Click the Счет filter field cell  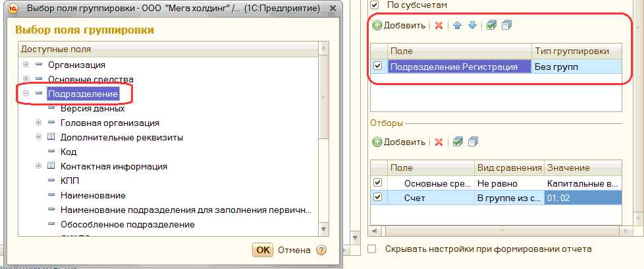[x=431, y=198]
